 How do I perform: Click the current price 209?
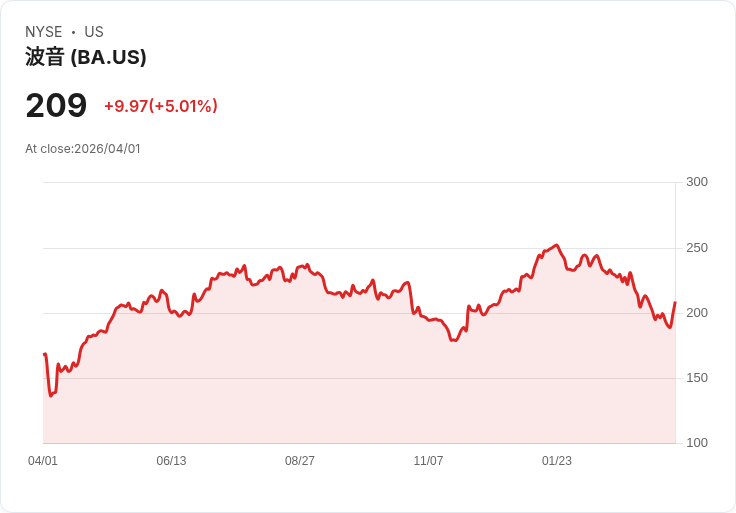(56, 106)
